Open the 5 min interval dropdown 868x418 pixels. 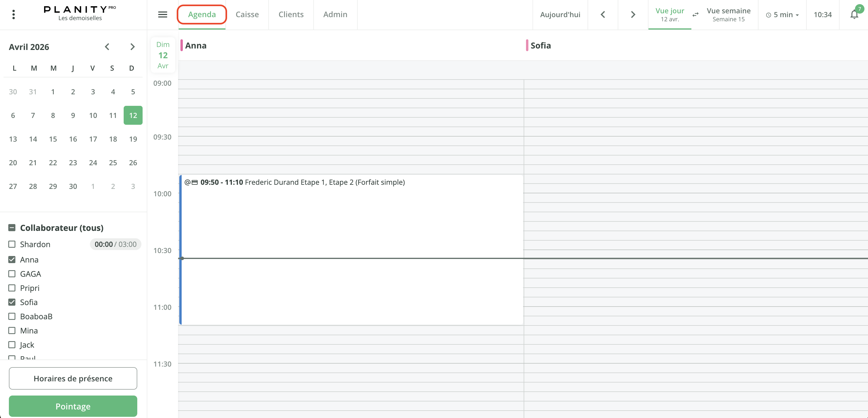click(x=782, y=15)
